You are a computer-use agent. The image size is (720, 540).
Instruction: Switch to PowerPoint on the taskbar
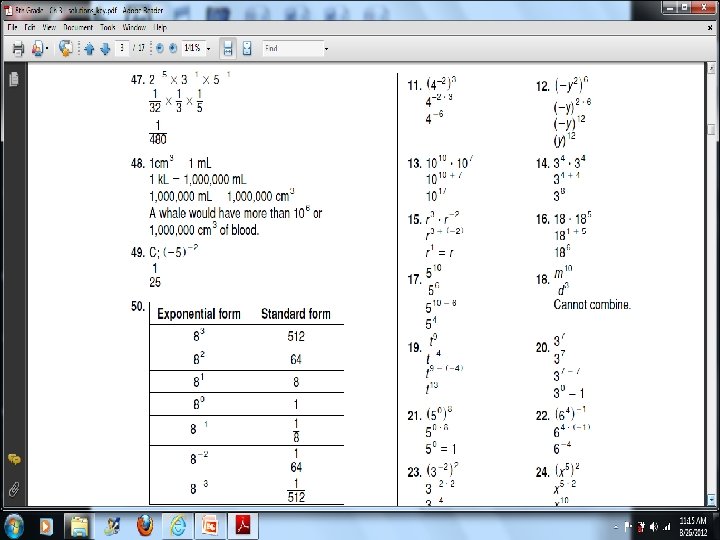pyautogui.click(x=210, y=526)
